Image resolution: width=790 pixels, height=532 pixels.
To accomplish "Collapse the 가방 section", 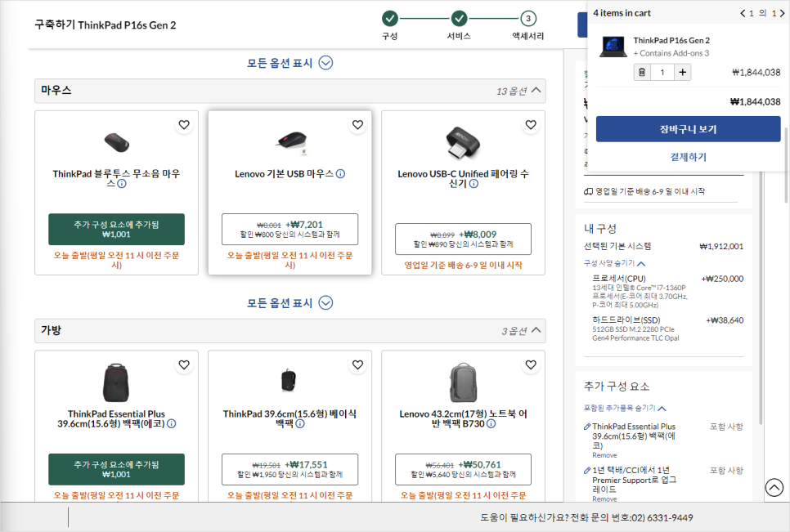I will [x=536, y=330].
